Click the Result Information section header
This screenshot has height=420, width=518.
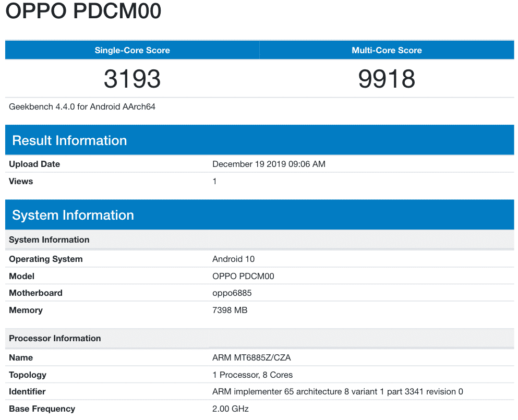(69, 140)
